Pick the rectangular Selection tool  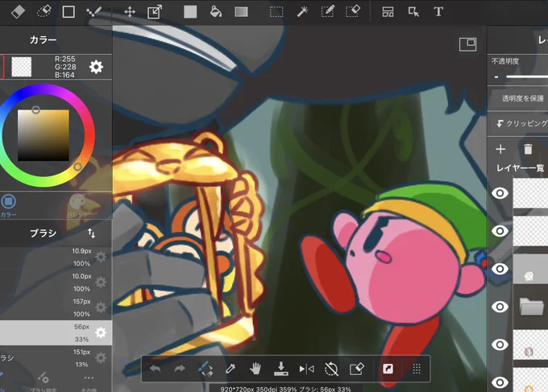pyautogui.click(x=276, y=12)
